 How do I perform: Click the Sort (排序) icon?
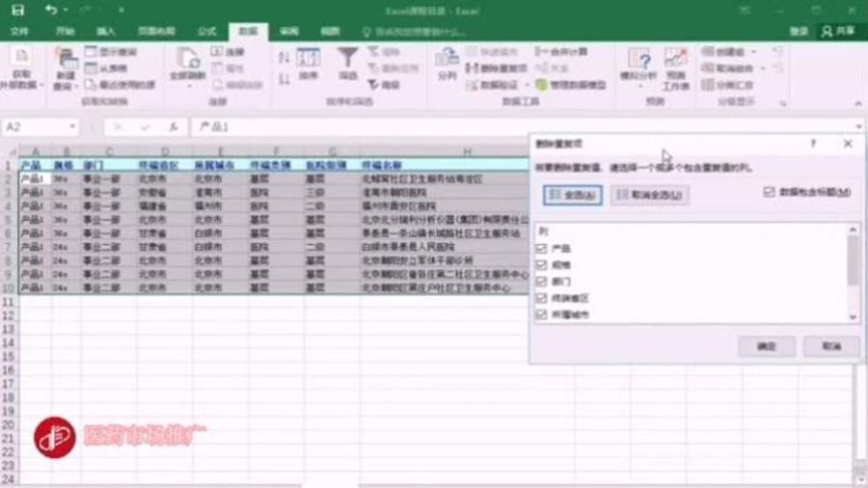click(308, 60)
